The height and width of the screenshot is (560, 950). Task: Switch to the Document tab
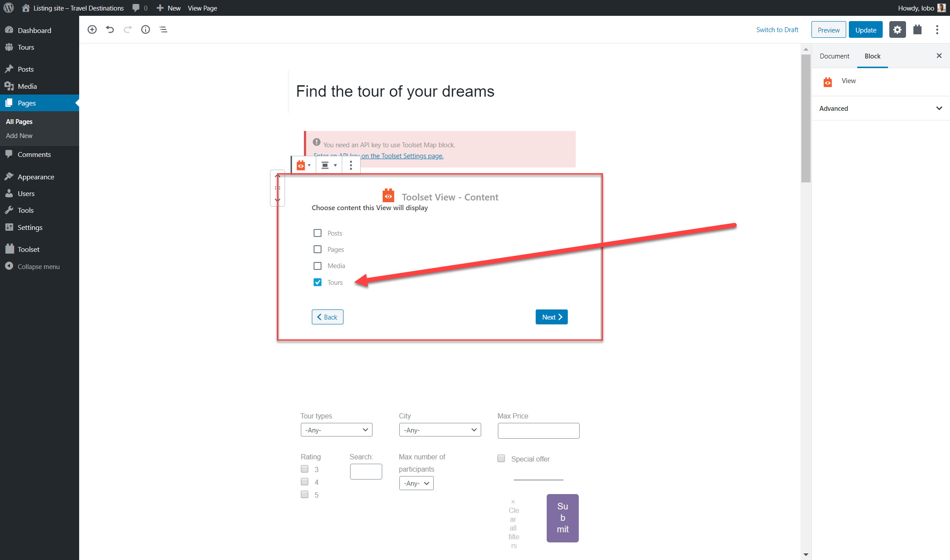pyautogui.click(x=834, y=56)
